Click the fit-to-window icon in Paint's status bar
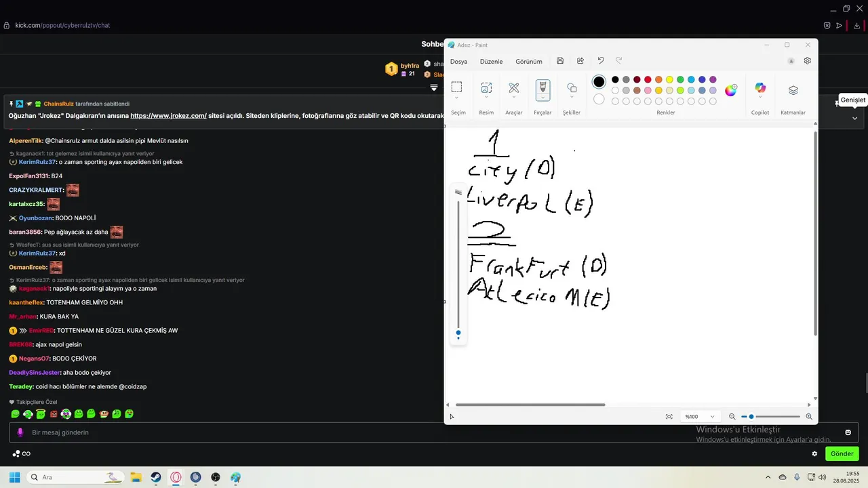Screen dimensions: 868x488 tap(669, 417)
